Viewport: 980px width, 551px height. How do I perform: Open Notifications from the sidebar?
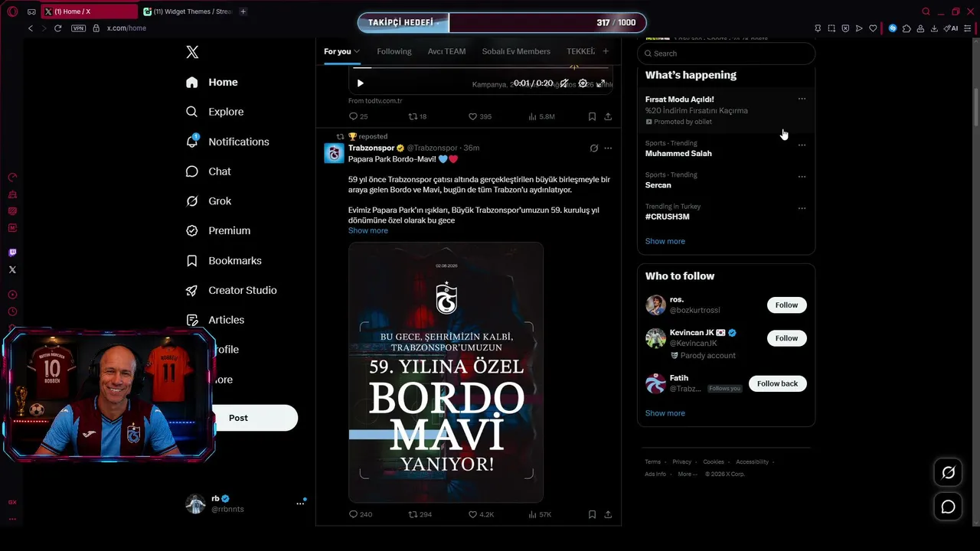pos(227,142)
